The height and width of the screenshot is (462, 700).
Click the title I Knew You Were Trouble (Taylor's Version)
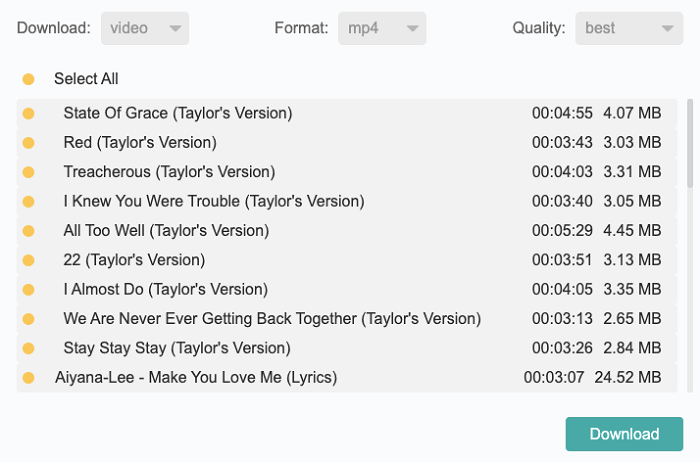tap(214, 202)
